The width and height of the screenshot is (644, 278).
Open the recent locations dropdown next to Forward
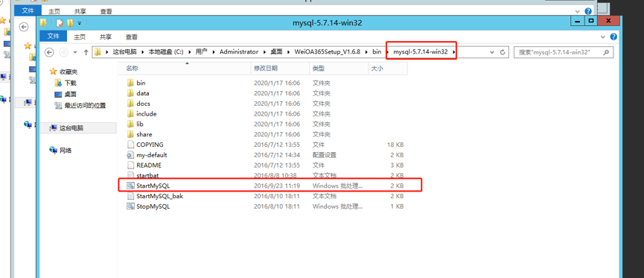tap(75, 52)
